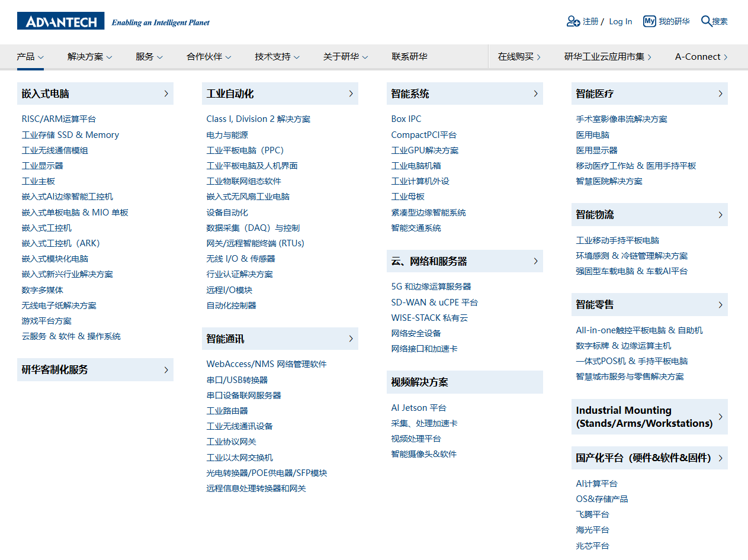Screen dimensions: 748x560
Task: Select 智能摄像头&软件
Action: click(x=424, y=454)
